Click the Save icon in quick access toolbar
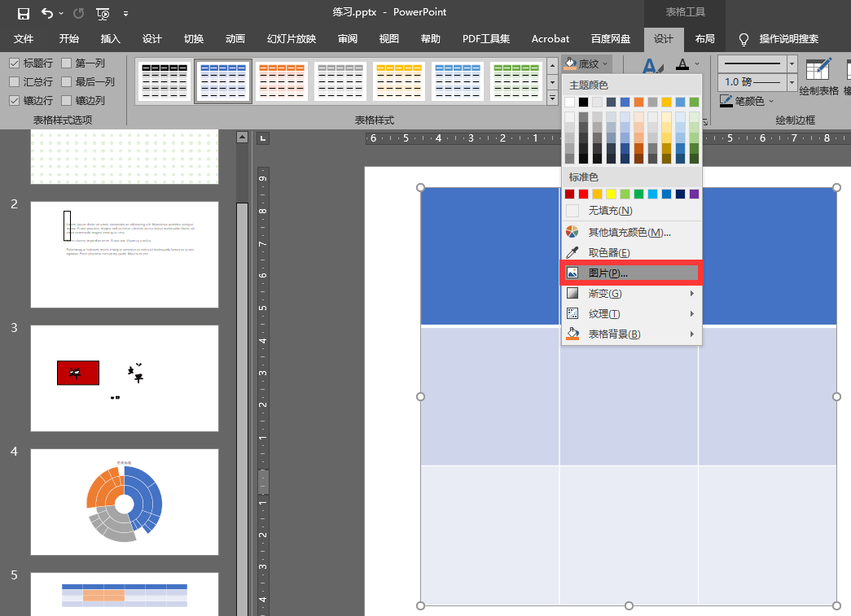This screenshot has width=851, height=616. [24, 14]
